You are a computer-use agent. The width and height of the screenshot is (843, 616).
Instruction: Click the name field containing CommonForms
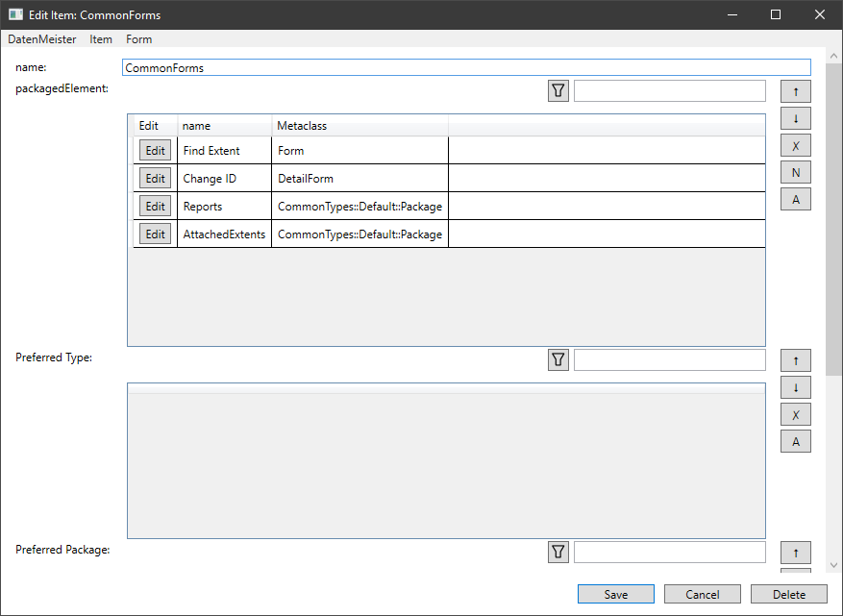point(466,68)
